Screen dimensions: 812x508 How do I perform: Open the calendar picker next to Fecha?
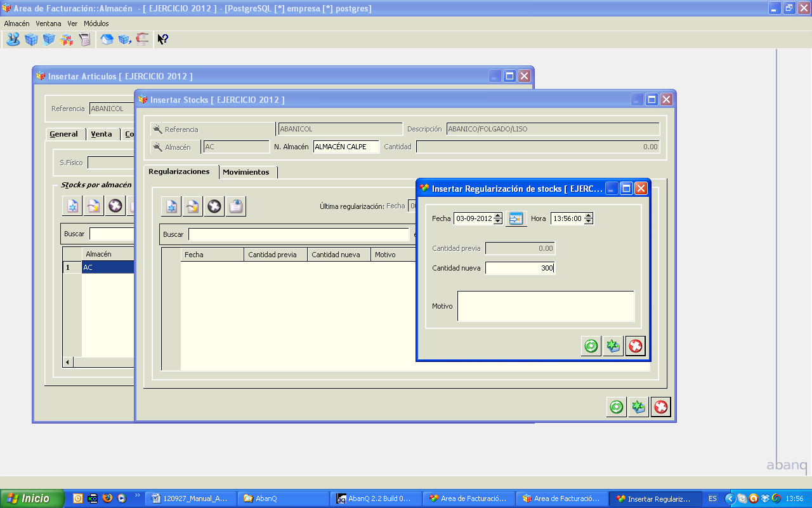click(516, 218)
